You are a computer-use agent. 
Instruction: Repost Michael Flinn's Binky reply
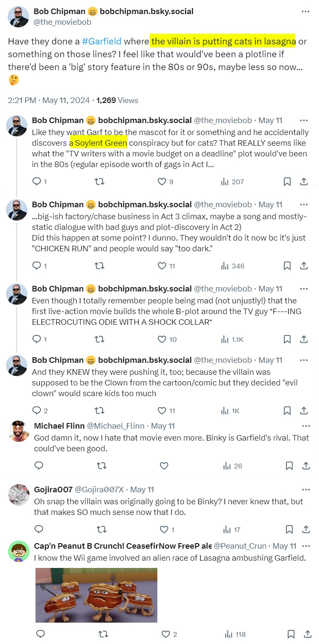102,466
